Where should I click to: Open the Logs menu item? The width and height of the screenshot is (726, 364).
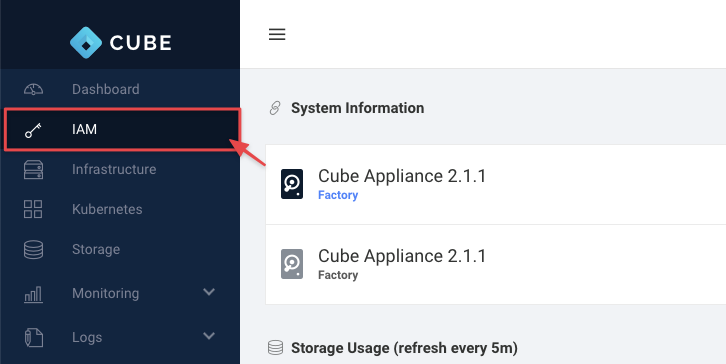[120, 337]
